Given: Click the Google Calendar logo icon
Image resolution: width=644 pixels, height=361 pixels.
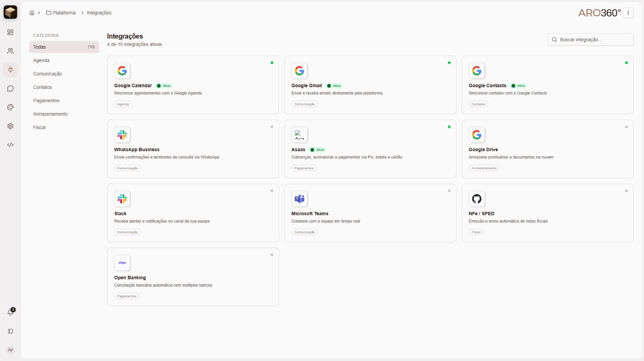Looking at the screenshot, I should [122, 71].
